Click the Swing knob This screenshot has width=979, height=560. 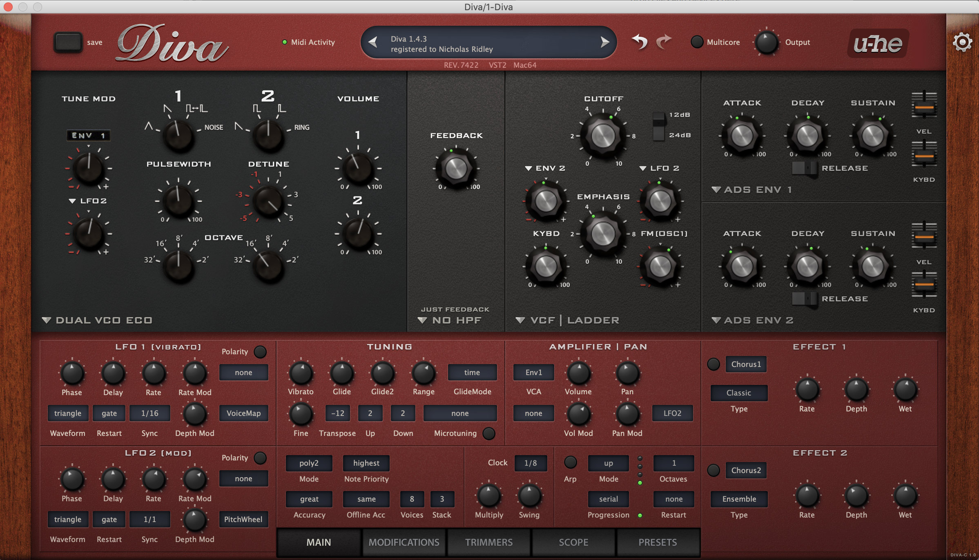pos(529,496)
